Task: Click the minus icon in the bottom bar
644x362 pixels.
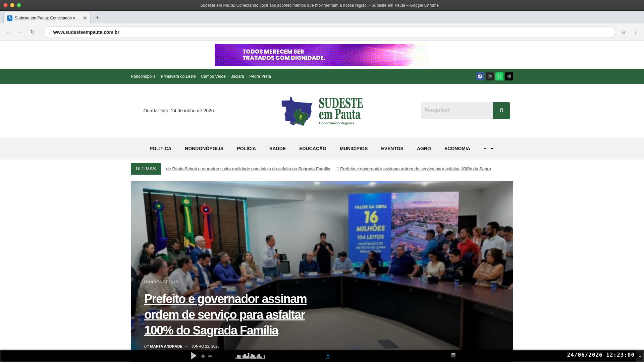Action: click(210, 356)
